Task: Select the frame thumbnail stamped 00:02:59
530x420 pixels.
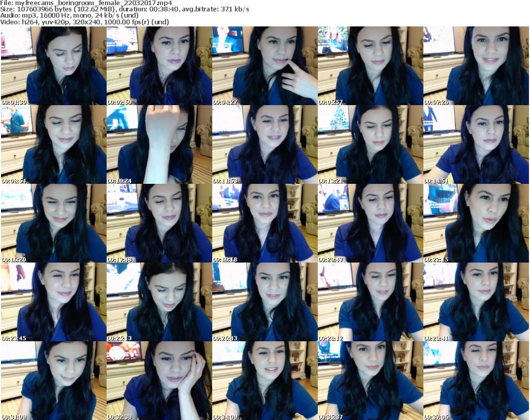Action: coord(159,66)
